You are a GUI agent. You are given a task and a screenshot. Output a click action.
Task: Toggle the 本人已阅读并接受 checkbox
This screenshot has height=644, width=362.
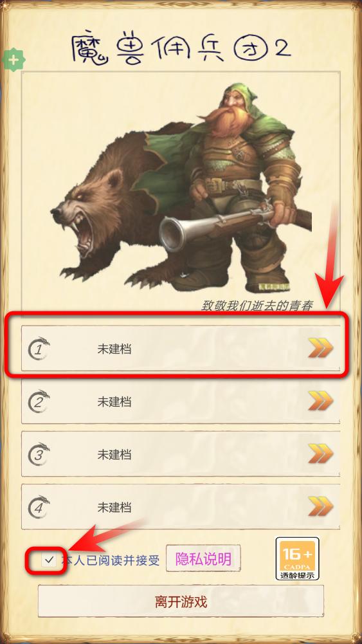49,559
